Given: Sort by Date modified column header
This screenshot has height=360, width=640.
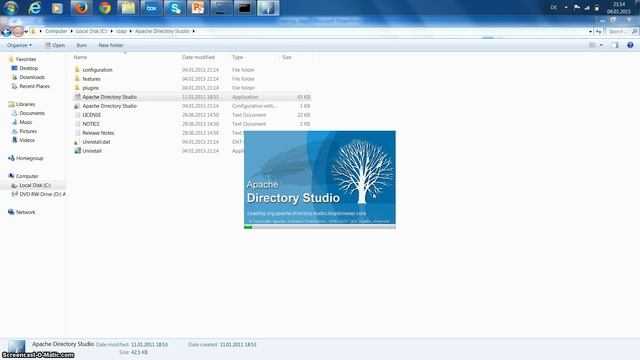Looking at the screenshot, I should tap(198, 57).
